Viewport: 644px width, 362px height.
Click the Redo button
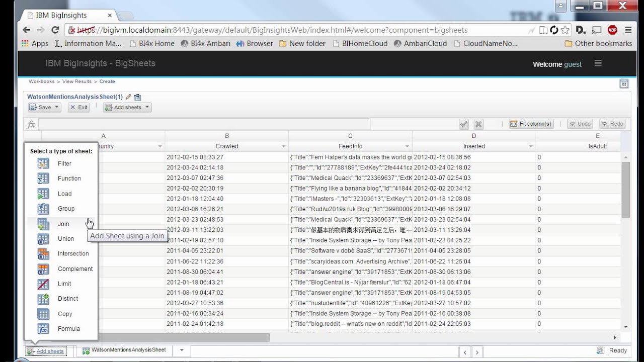pyautogui.click(x=613, y=124)
